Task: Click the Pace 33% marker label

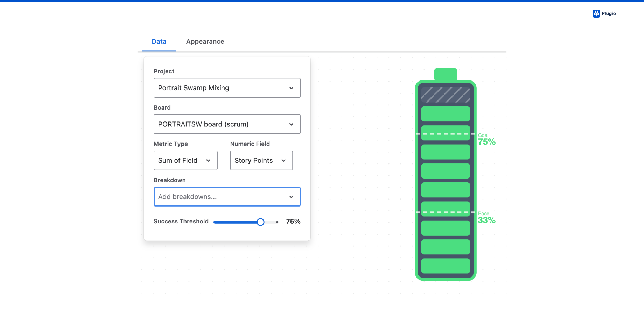Action: [x=486, y=218]
